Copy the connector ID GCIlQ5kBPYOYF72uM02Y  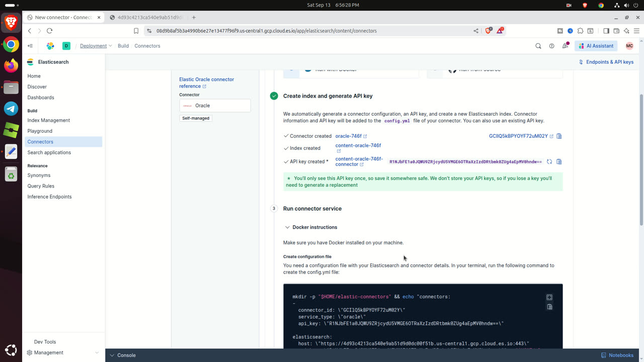(x=559, y=136)
